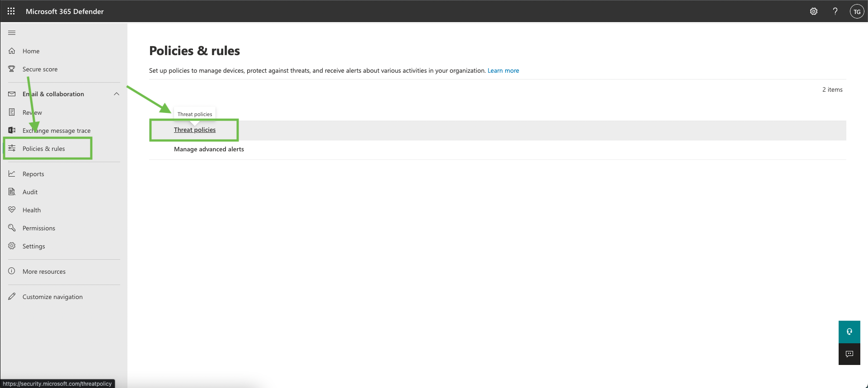The image size is (868, 388).
Task: Click the Customize navigation pencil icon
Action: 12,296
